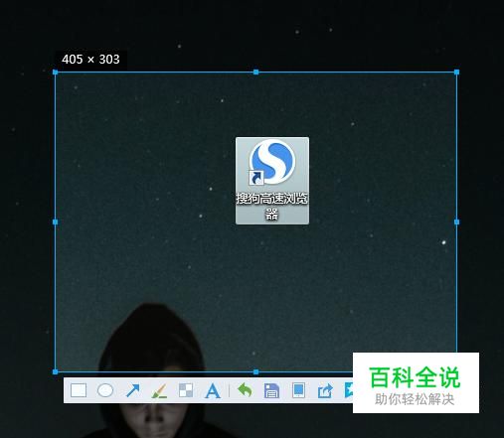The image size is (504, 438).
Task: Send screenshot to phone icon
Action: click(x=298, y=390)
